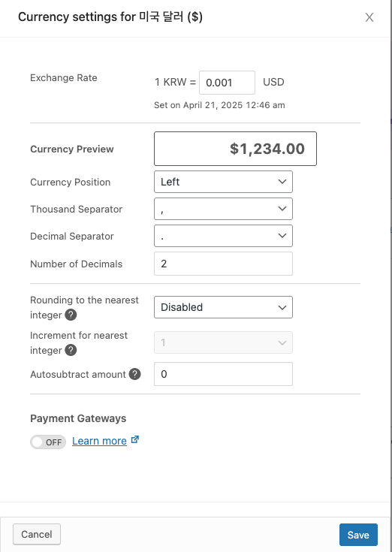Click the Currency Position dropdown chevron arrow

282,182
